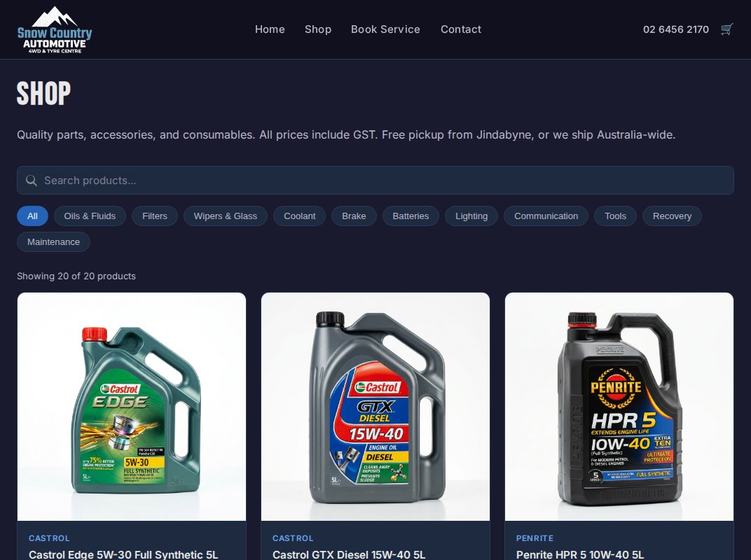
Task: Open the Penrite HPR 5 product image
Action: 619,407
